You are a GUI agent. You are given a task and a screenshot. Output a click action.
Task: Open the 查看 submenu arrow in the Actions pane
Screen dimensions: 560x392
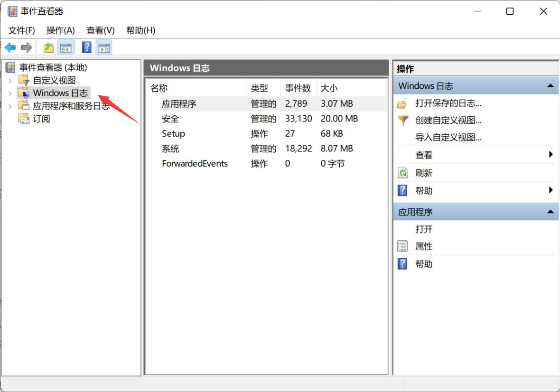pos(551,155)
